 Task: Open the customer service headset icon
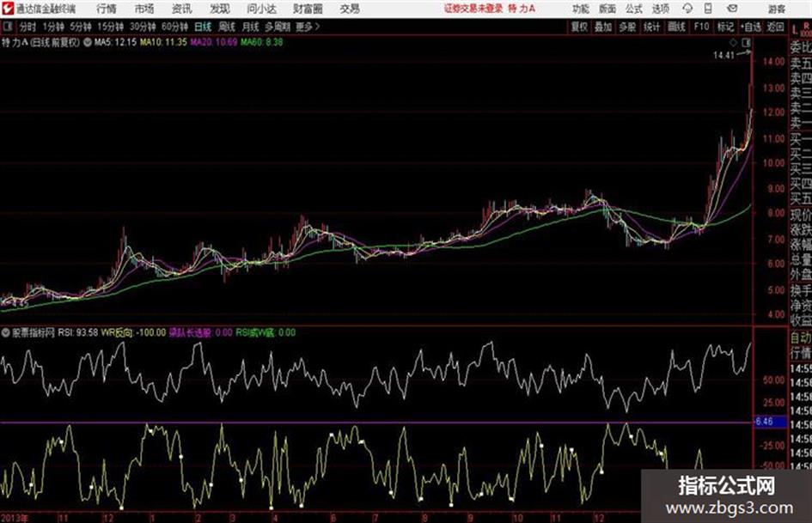[x=687, y=9]
